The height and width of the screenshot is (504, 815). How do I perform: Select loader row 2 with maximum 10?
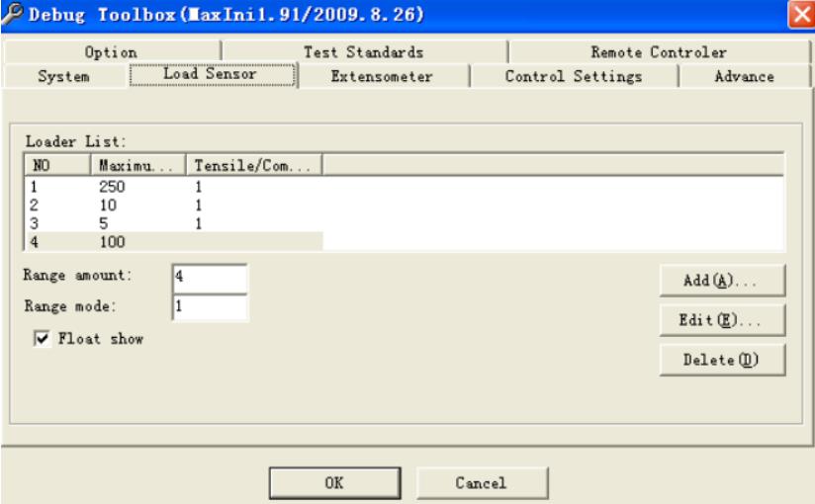click(x=174, y=206)
